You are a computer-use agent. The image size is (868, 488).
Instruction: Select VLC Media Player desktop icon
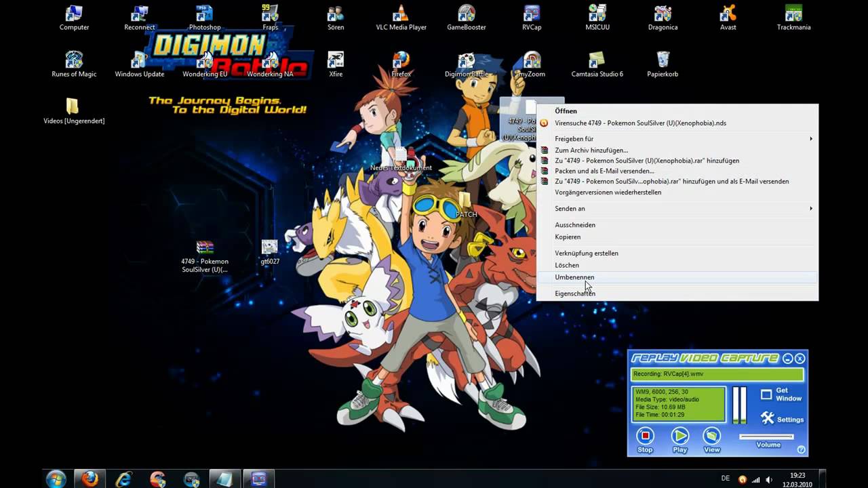coord(401,18)
